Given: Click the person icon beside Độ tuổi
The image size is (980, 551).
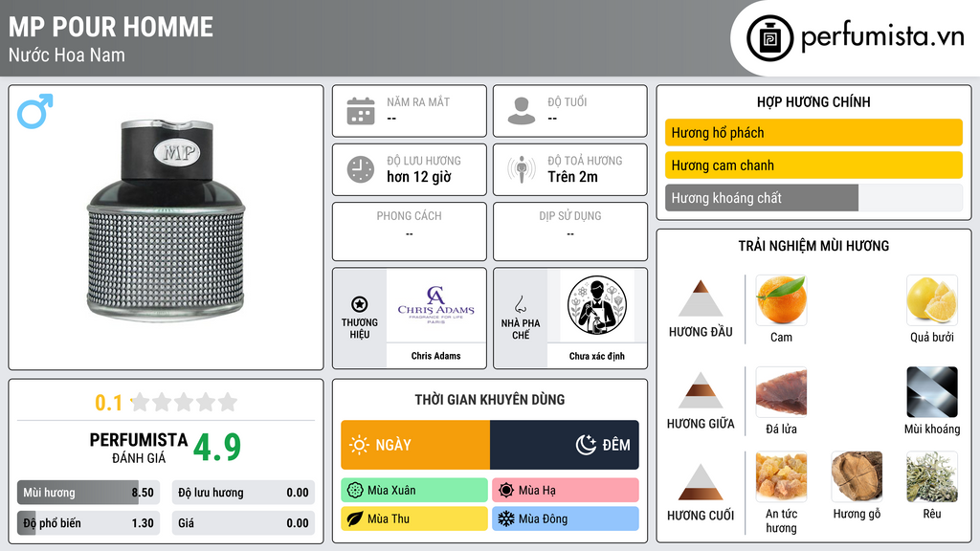Looking at the screenshot, I should coord(522,111).
